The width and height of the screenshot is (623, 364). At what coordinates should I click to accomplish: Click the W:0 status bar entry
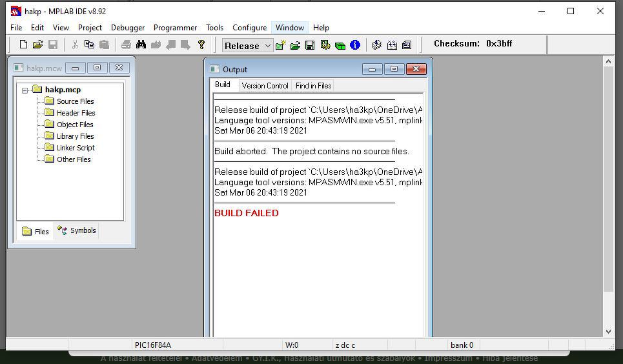pyautogui.click(x=292, y=345)
